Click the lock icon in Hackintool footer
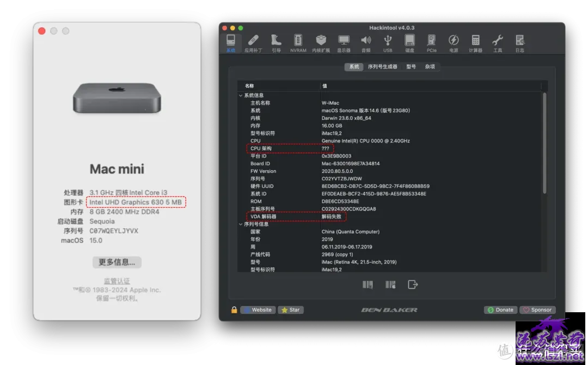 click(x=234, y=310)
